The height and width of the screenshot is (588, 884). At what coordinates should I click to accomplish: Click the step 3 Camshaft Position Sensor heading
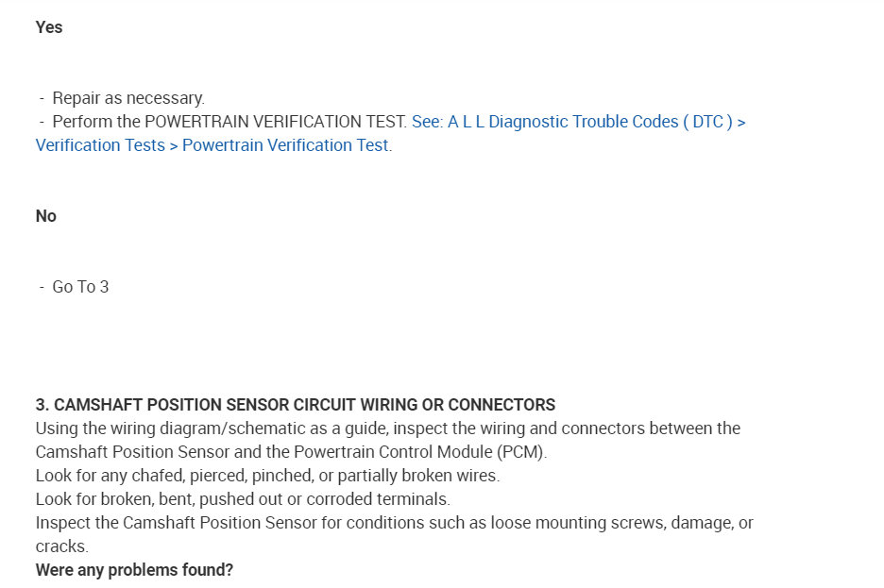(296, 405)
